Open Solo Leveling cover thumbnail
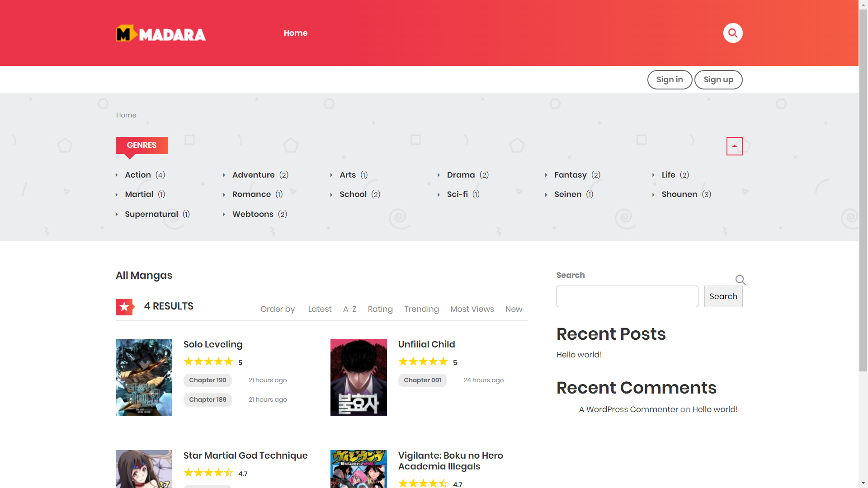The height and width of the screenshot is (488, 868). 144,377
